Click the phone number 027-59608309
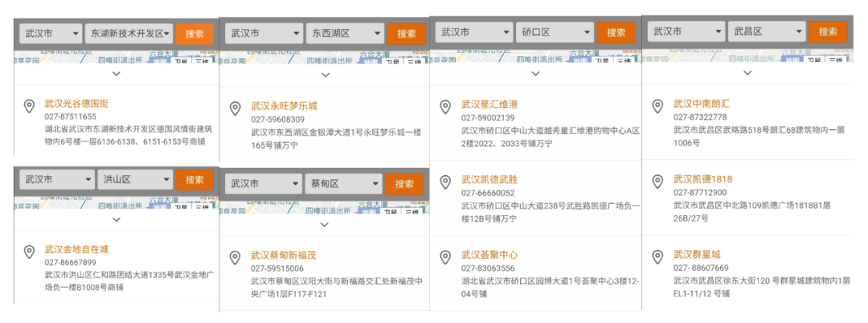 coord(278,120)
